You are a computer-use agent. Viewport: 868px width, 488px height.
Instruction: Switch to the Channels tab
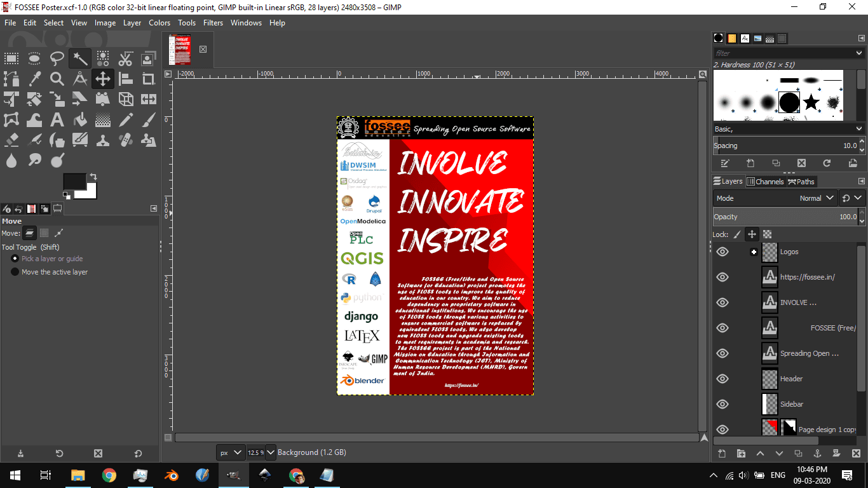(x=766, y=181)
